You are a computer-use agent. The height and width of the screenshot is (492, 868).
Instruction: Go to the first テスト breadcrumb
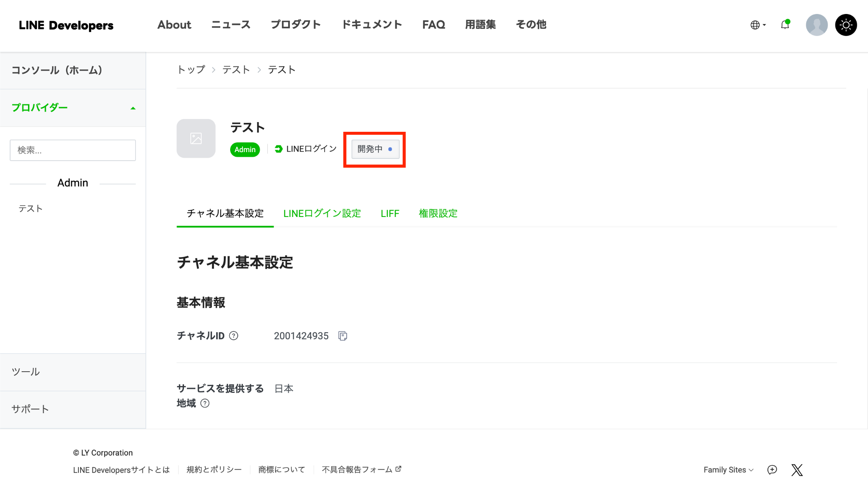tap(236, 69)
